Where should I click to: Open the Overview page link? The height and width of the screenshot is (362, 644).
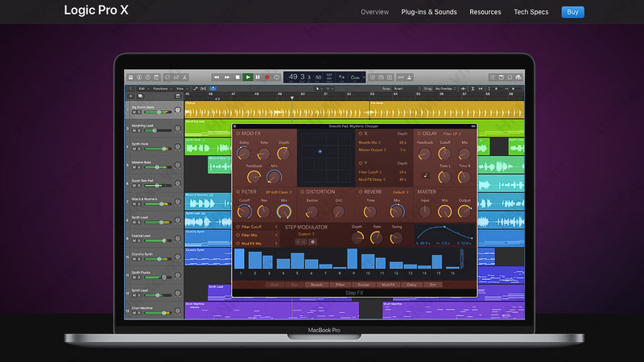coord(374,12)
